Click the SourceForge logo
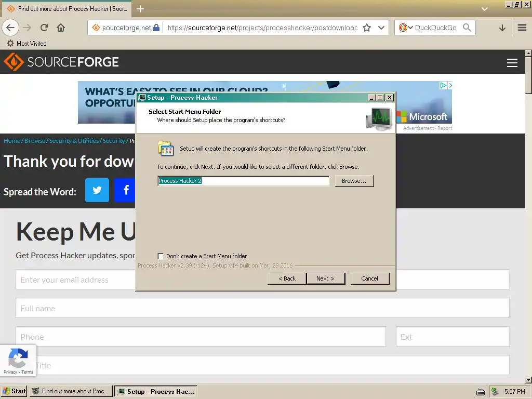532x399 pixels. tap(61, 62)
